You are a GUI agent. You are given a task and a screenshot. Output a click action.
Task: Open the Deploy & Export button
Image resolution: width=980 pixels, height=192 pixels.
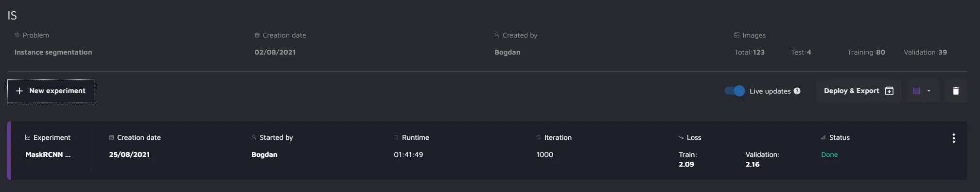[x=858, y=91]
